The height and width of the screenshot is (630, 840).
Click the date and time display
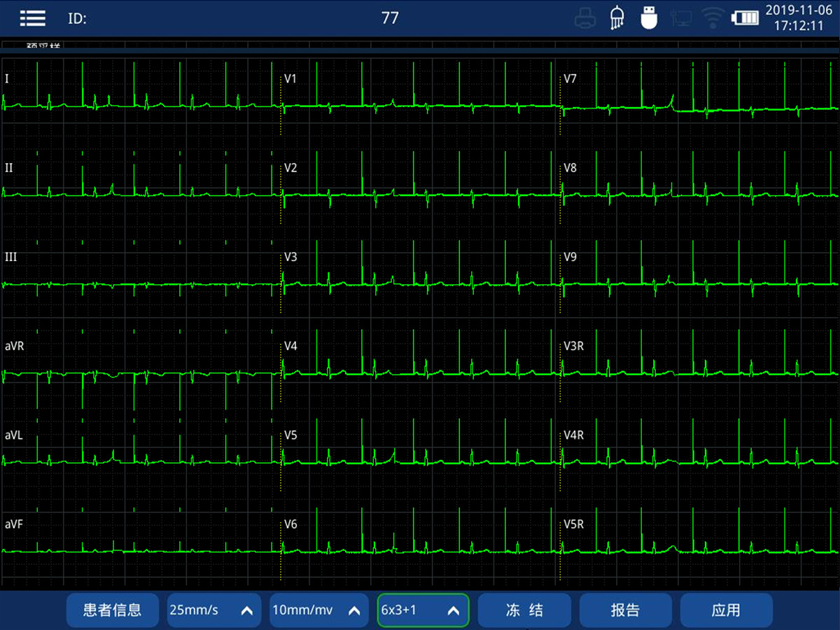[x=798, y=18]
